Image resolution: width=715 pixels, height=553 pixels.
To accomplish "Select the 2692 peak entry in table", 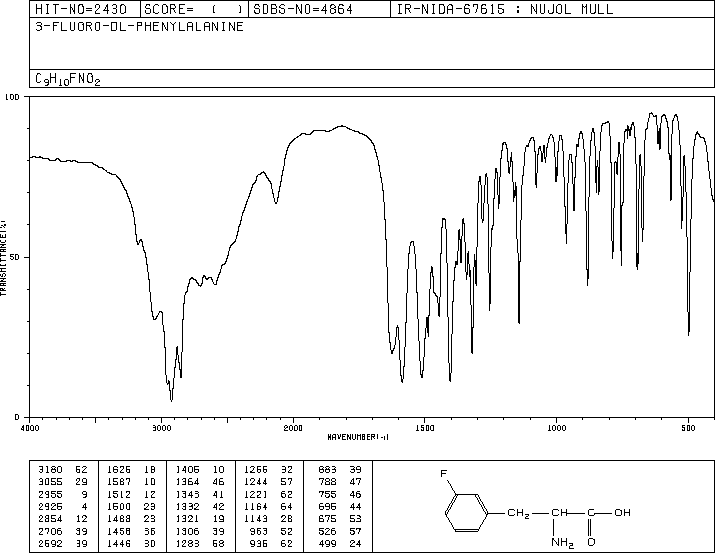I will click(63, 543).
